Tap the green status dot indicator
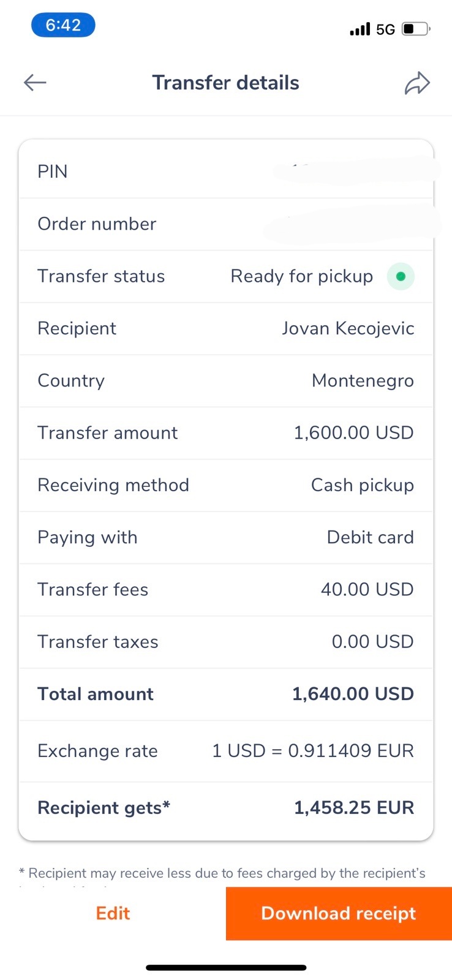 pos(401,276)
